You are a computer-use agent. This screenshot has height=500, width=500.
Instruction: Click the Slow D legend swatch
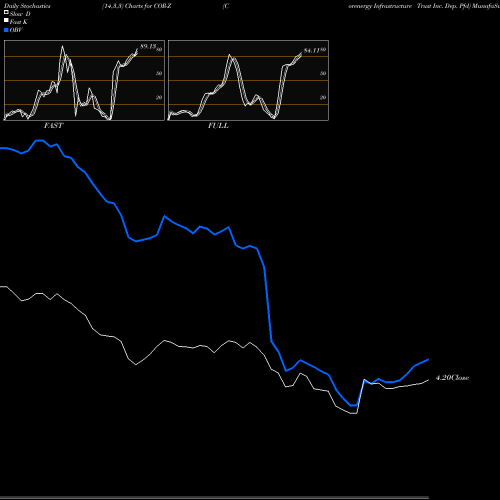click(6, 12)
